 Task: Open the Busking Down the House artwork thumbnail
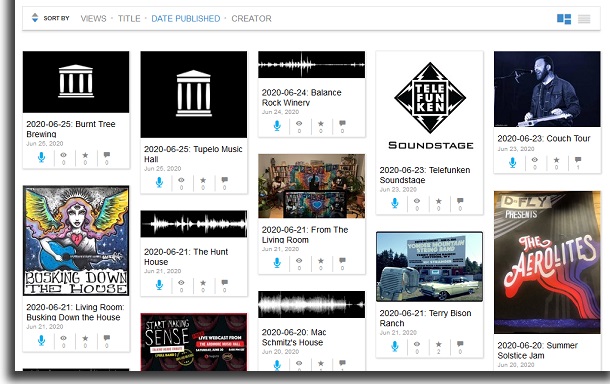[76, 240]
